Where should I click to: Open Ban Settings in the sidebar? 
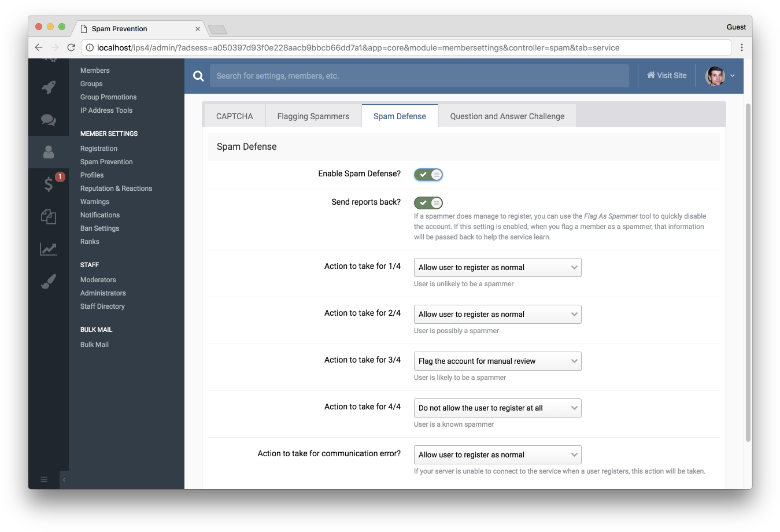coord(99,228)
